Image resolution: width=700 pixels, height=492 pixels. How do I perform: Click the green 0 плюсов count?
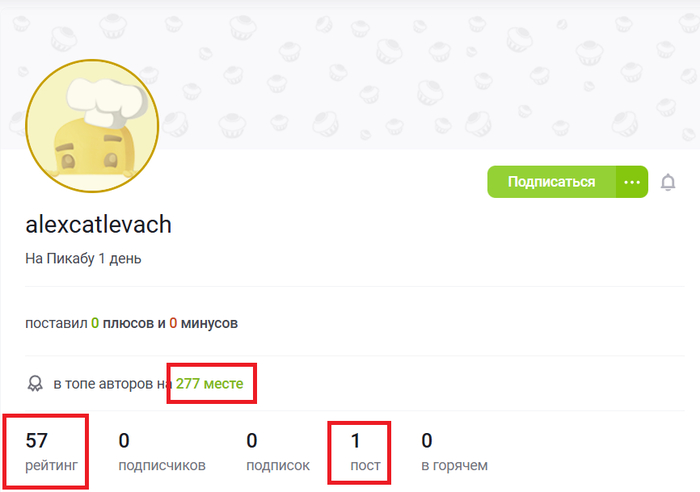point(95,323)
